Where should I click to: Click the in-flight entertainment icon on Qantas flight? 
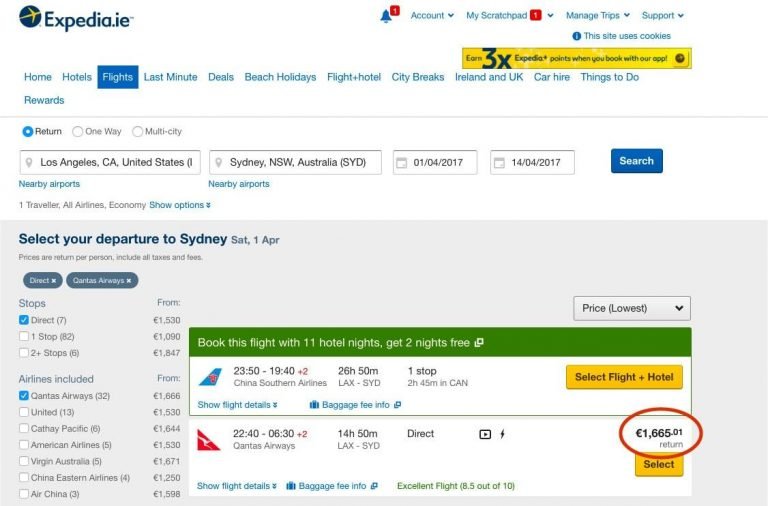[x=485, y=434]
